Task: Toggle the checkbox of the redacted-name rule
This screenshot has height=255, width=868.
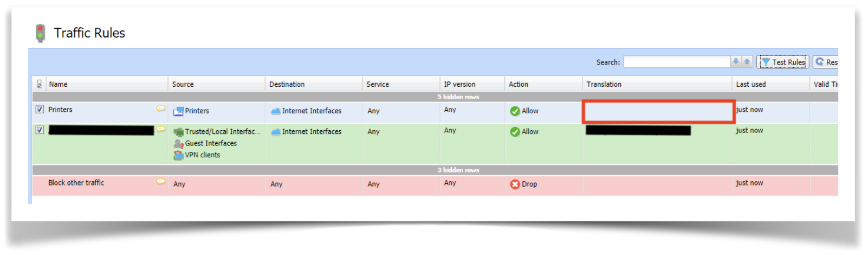Action: tap(40, 130)
